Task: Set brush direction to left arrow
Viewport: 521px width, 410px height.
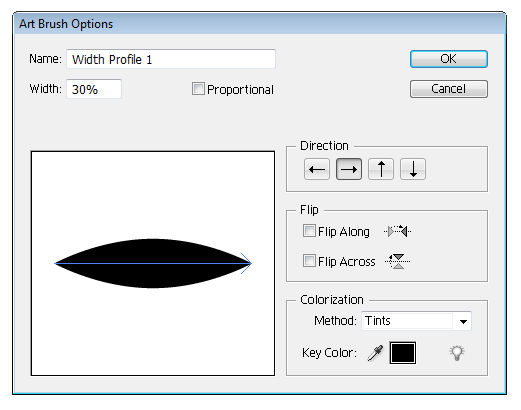Action: coord(317,169)
